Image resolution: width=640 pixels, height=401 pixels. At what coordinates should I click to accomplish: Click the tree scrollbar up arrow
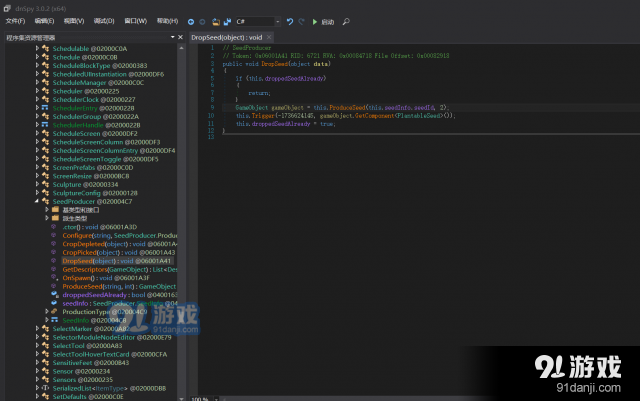[x=181, y=48]
